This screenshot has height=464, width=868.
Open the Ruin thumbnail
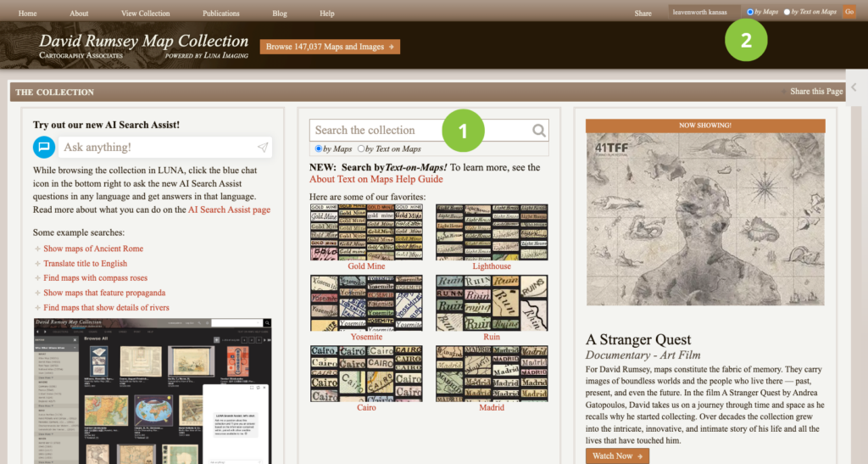click(492, 303)
